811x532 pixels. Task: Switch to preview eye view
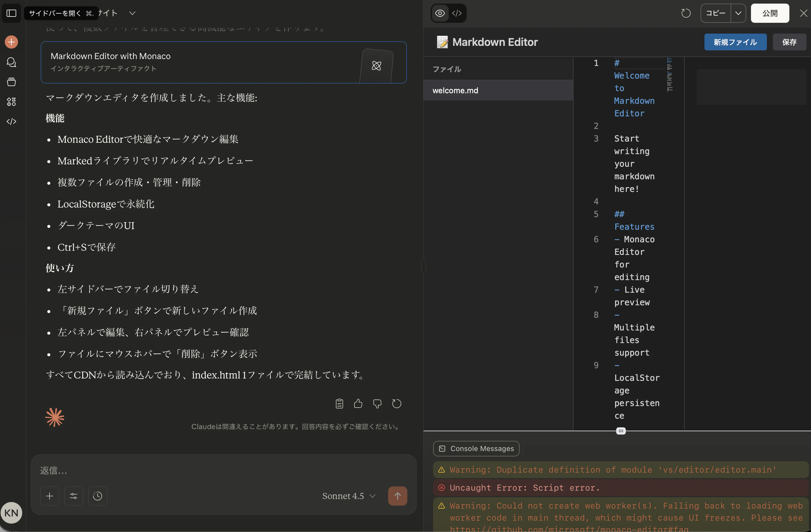pyautogui.click(x=440, y=13)
